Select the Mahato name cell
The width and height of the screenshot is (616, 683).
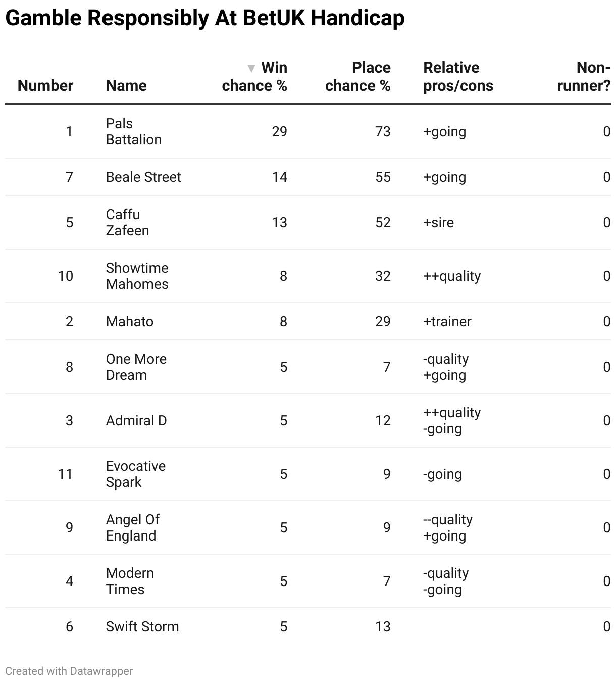[130, 321]
